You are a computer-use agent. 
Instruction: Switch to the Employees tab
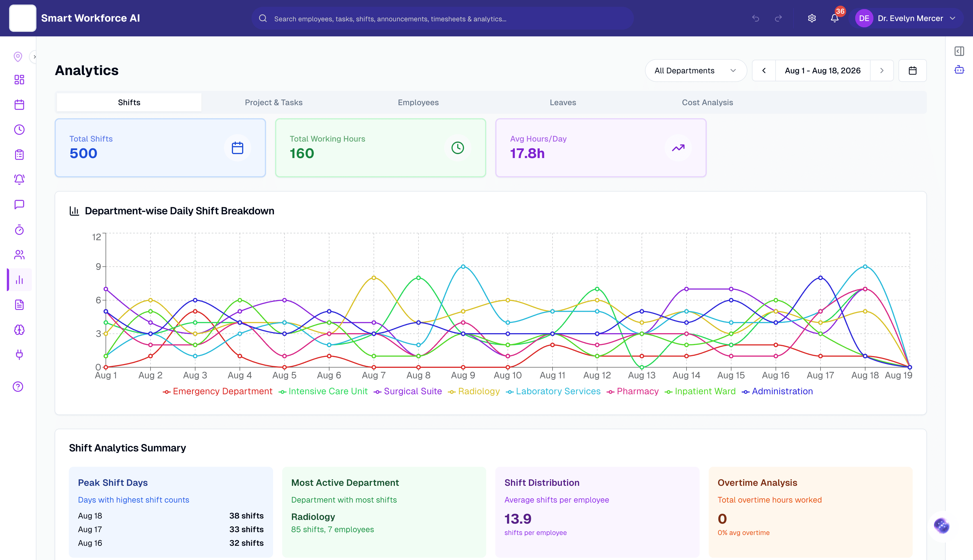tap(418, 102)
